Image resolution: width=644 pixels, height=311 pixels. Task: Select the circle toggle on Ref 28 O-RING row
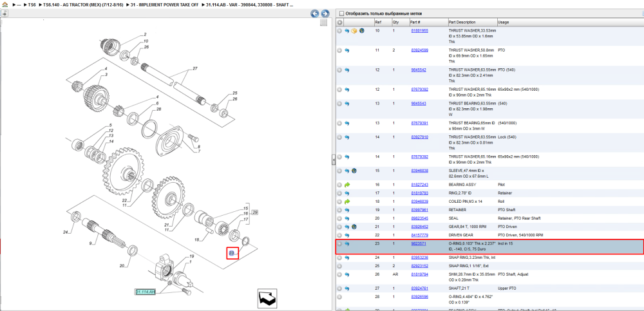point(339,297)
